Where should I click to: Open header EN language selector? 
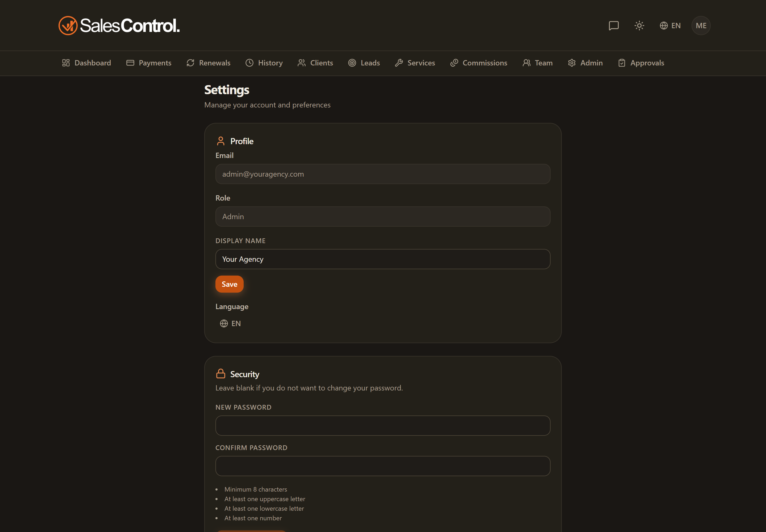click(670, 26)
